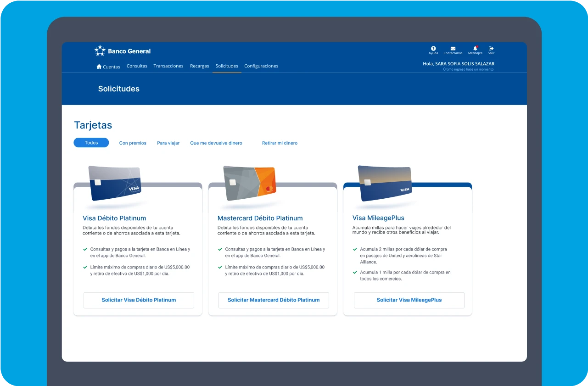This screenshot has width=588, height=386.
Task: Select the Solicitudes menu item
Action: point(227,66)
